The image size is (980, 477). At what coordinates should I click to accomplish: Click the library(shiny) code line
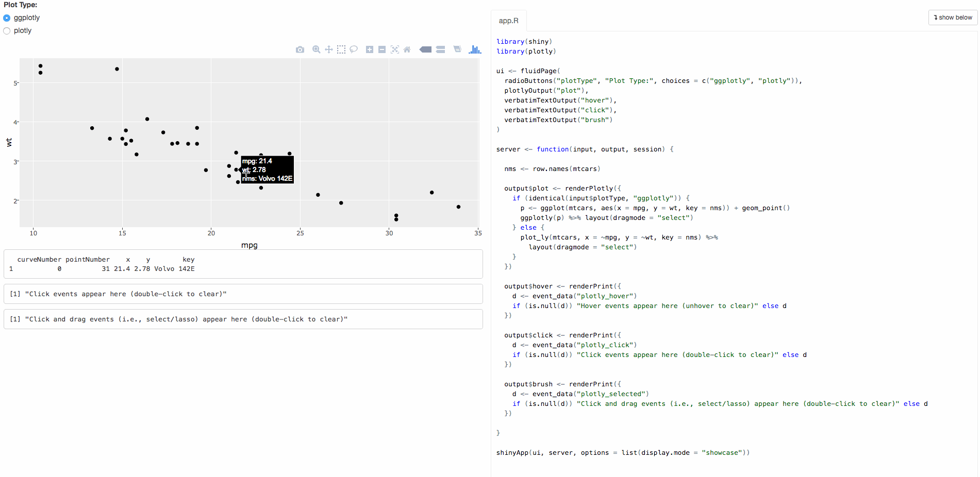524,42
